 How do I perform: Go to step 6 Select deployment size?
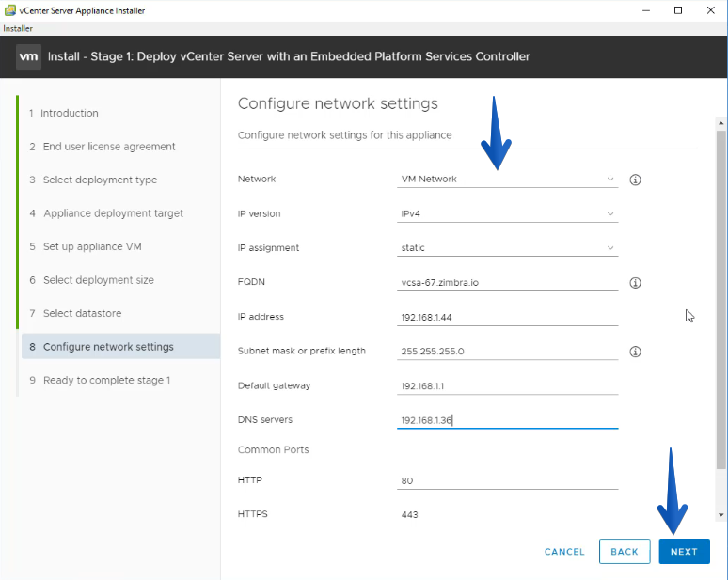tap(91, 280)
